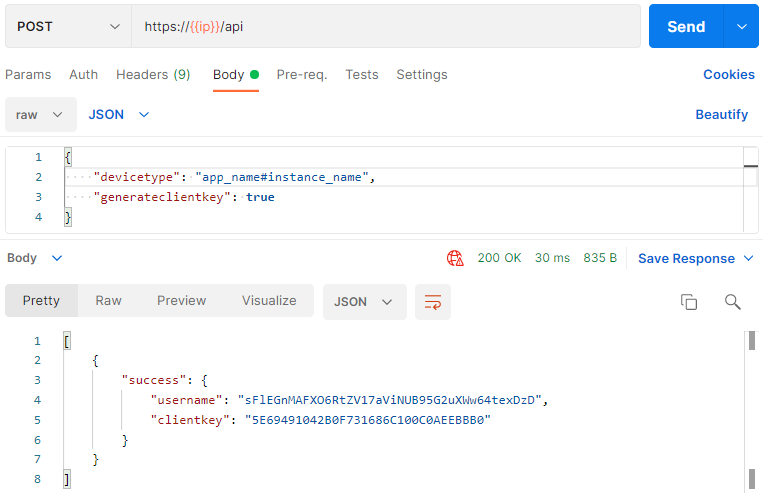
Task: Expand the raw body type dropdown
Action: click(40, 115)
